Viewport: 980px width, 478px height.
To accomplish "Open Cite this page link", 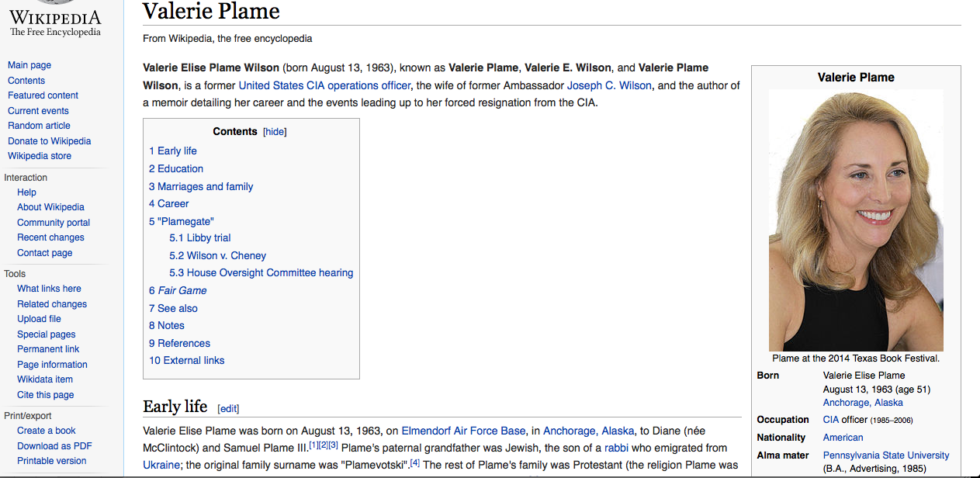I will coord(46,395).
